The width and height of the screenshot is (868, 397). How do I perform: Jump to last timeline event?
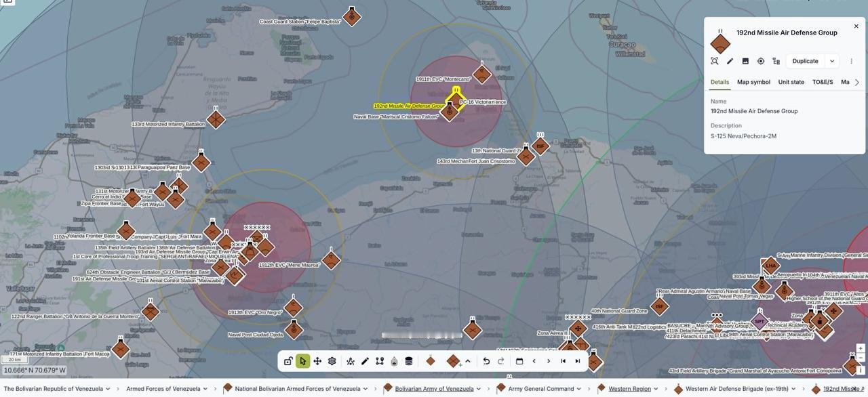click(578, 361)
